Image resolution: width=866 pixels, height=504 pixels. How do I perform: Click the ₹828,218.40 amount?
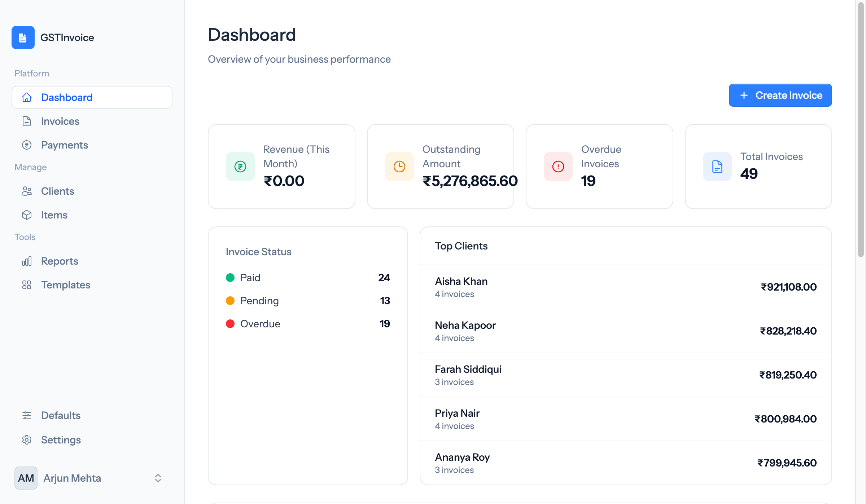point(788,331)
